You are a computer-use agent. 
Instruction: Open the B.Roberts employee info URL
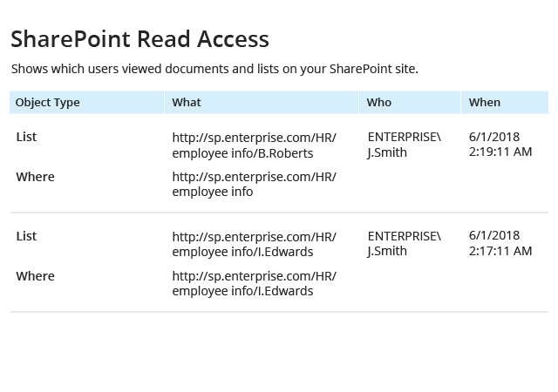(254, 145)
